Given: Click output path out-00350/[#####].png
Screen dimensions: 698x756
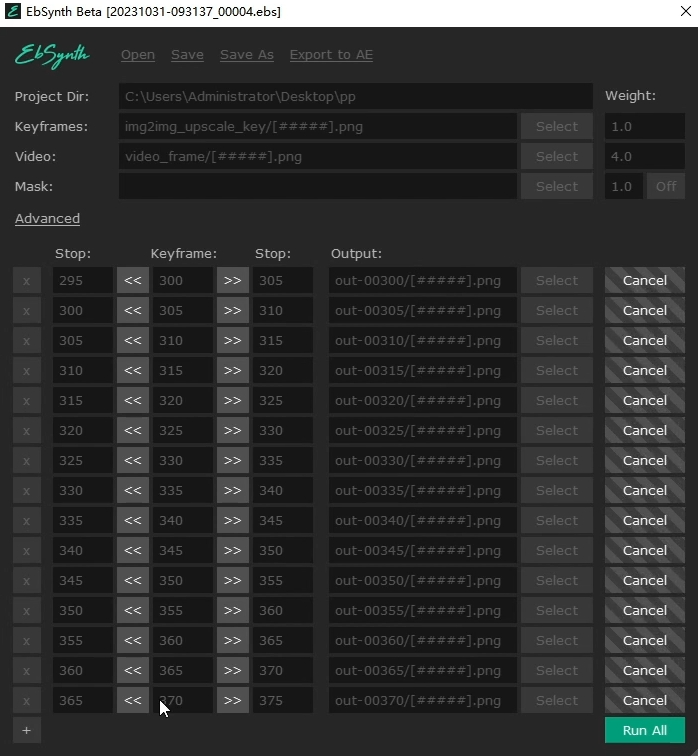Looking at the screenshot, I should pyautogui.click(x=423, y=580).
